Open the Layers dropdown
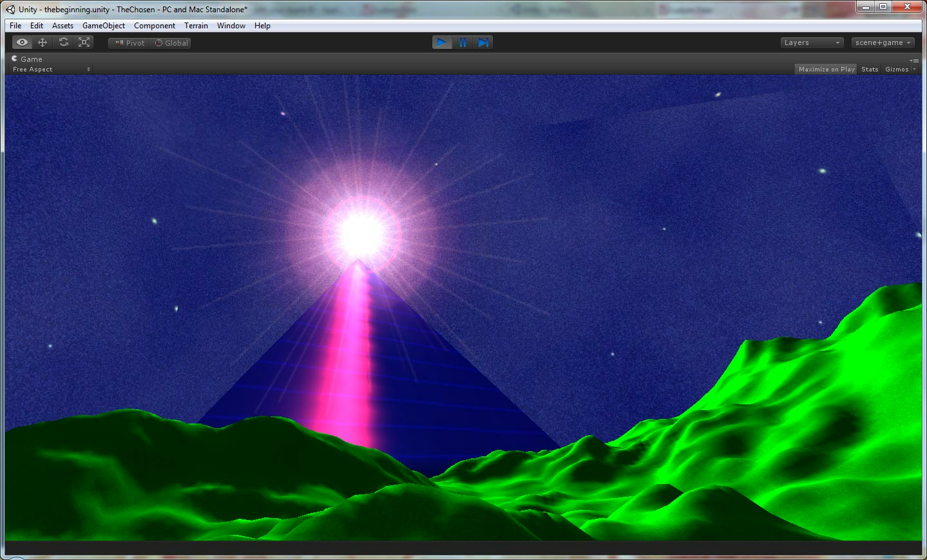 click(811, 43)
